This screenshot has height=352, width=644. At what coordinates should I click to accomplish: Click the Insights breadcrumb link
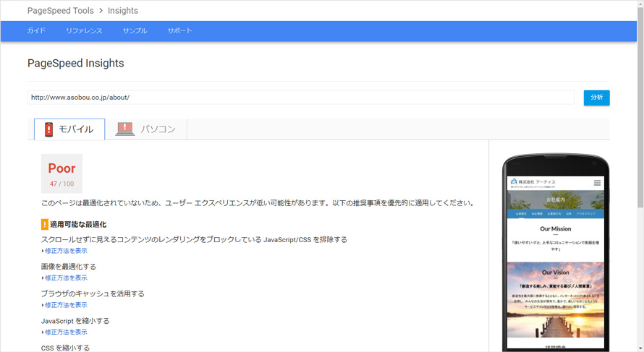(x=123, y=11)
